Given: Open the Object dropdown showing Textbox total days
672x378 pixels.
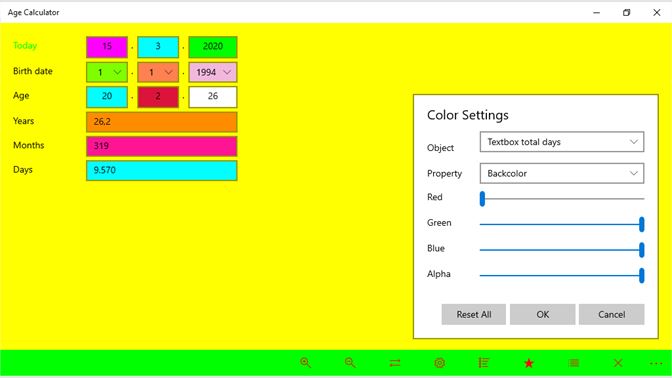Looking at the screenshot, I should (561, 142).
